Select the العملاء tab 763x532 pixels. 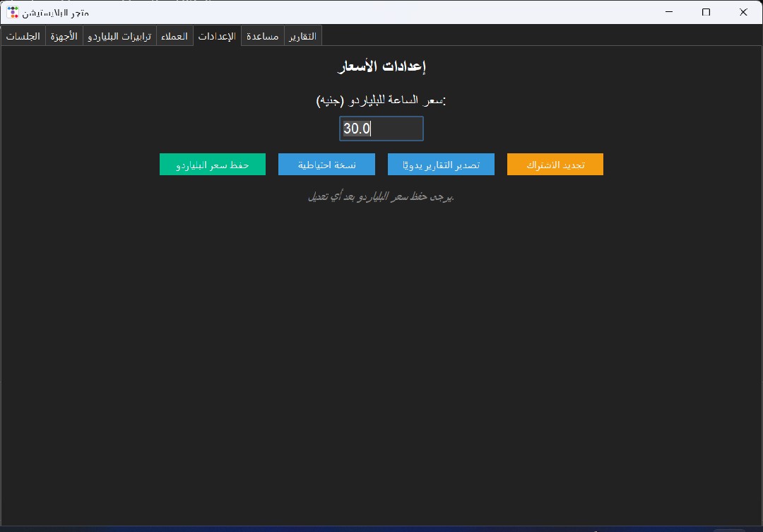(x=175, y=36)
